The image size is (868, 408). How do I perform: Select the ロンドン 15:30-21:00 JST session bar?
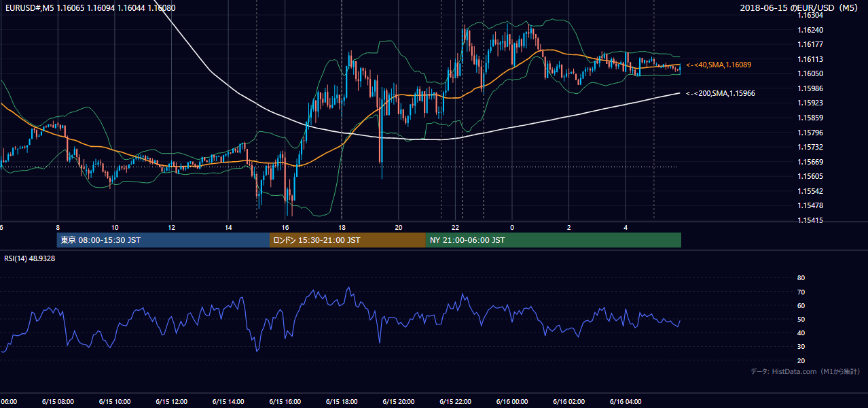(x=348, y=240)
